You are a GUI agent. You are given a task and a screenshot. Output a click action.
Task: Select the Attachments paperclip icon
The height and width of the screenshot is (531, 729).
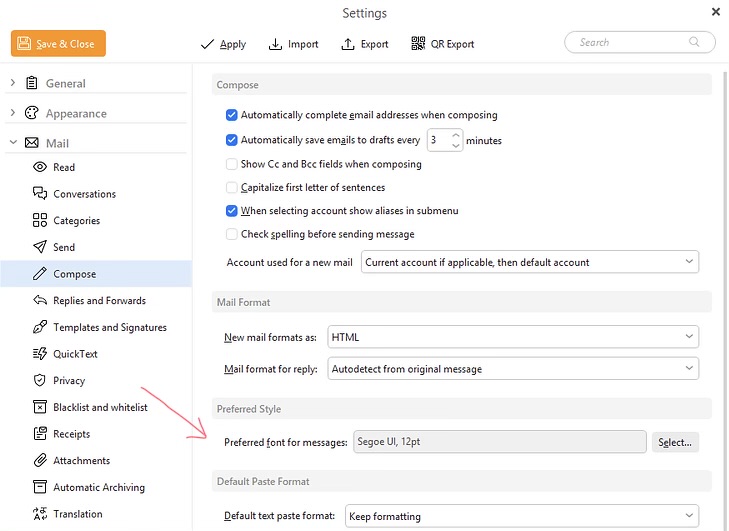point(40,460)
